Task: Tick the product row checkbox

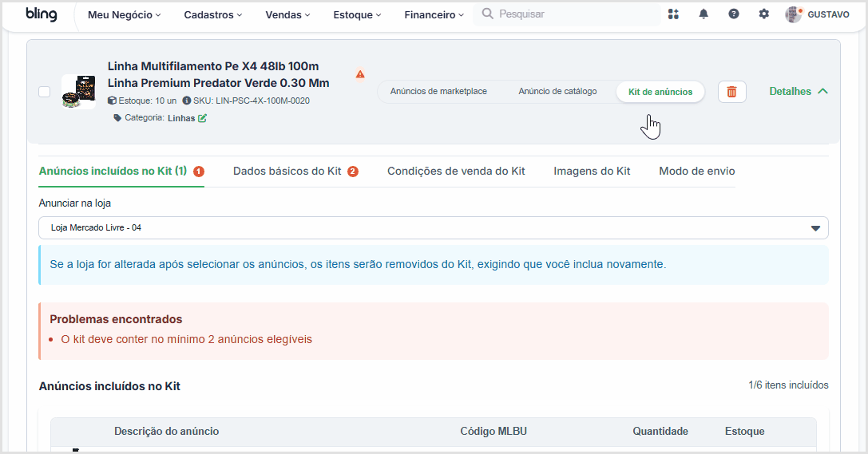Action: point(44,92)
